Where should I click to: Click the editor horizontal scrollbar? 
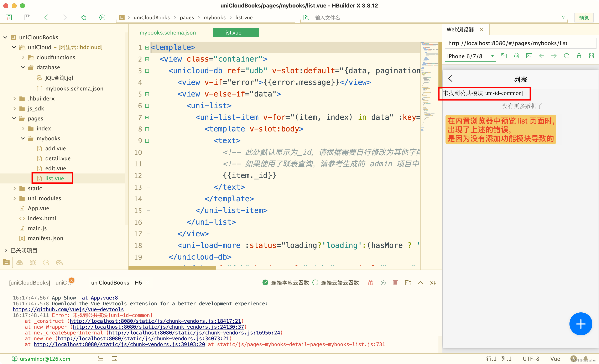pyautogui.click(x=172, y=268)
